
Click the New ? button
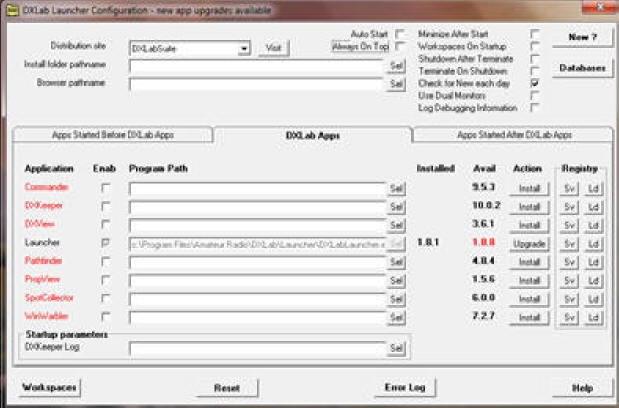583,37
